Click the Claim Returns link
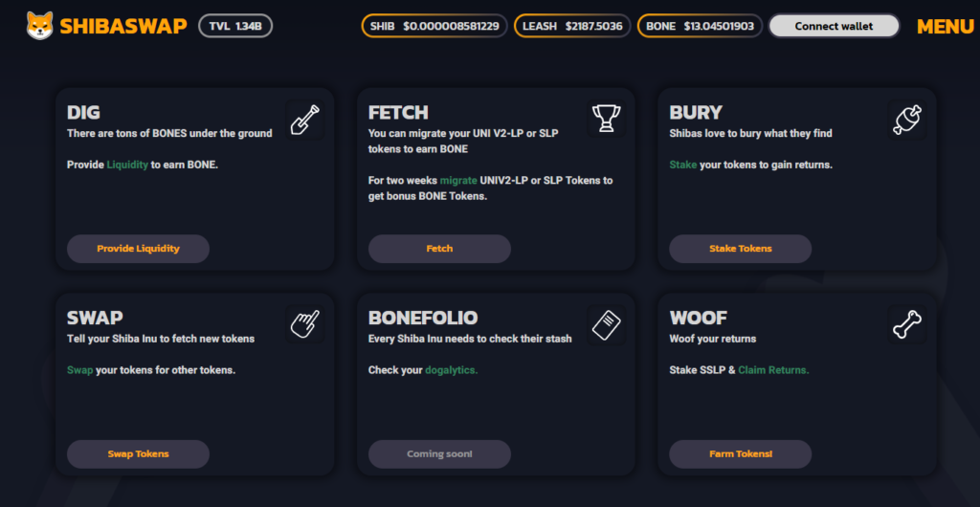The width and height of the screenshot is (980, 507). click(x=773, y=370)
